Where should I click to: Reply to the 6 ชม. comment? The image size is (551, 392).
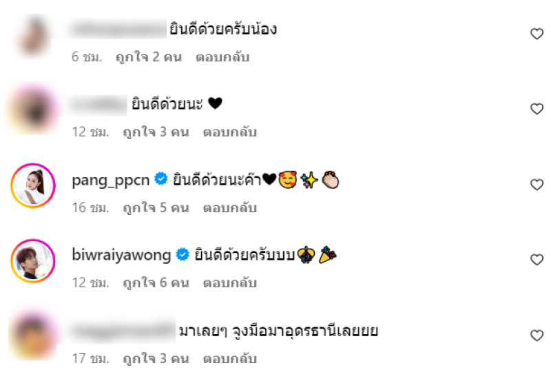[x=222, y=57]
